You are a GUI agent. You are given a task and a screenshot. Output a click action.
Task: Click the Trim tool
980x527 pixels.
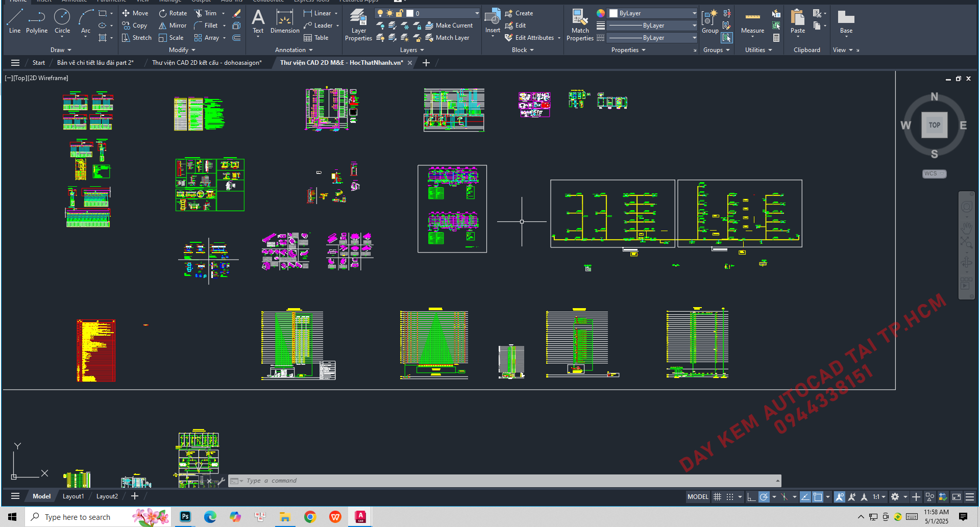pos(206,13)
